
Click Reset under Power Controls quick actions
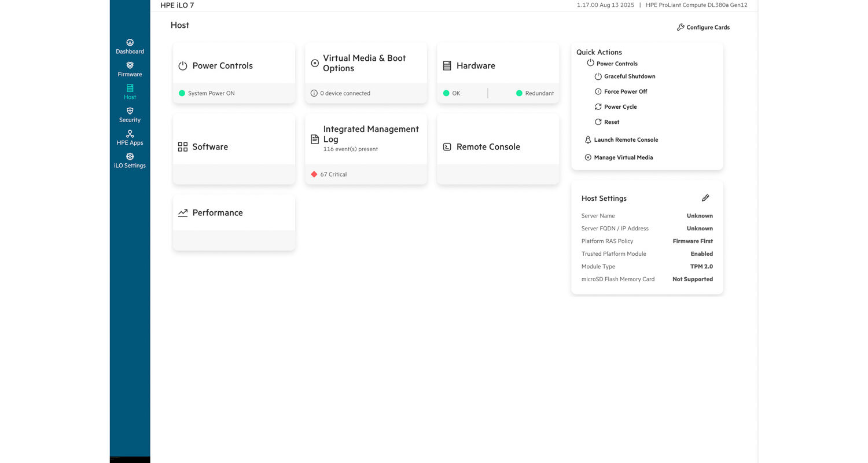(611, 122)
